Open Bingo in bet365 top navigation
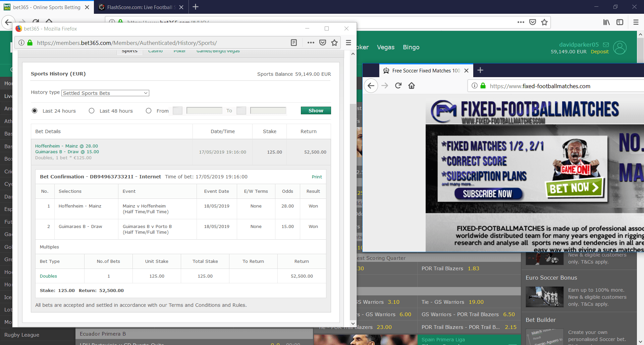Image resolution: width=644 pixels, height=345 pixels. coord(411,47)
